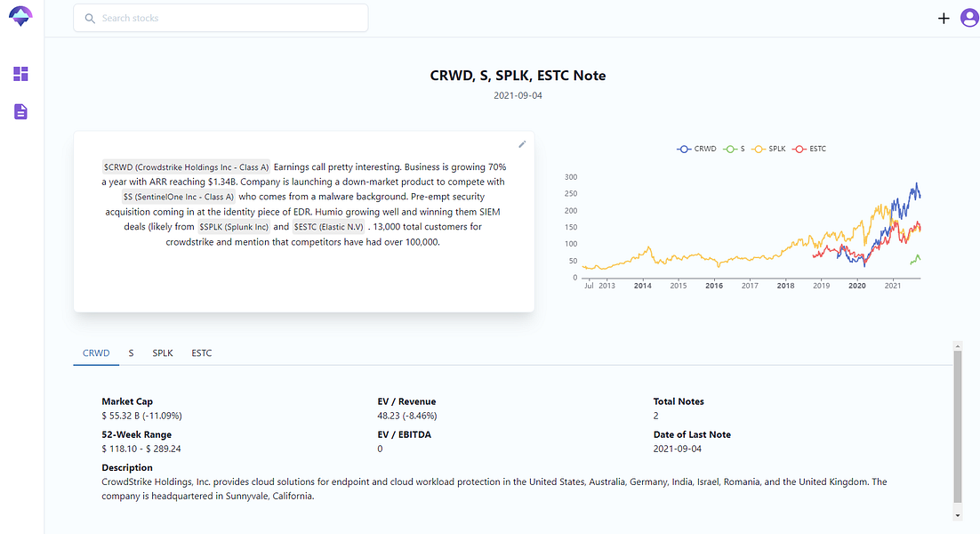Click the $S SentinelOne ticker tag
The height and width of the screenshot is (534, 980).
point(178,197)
